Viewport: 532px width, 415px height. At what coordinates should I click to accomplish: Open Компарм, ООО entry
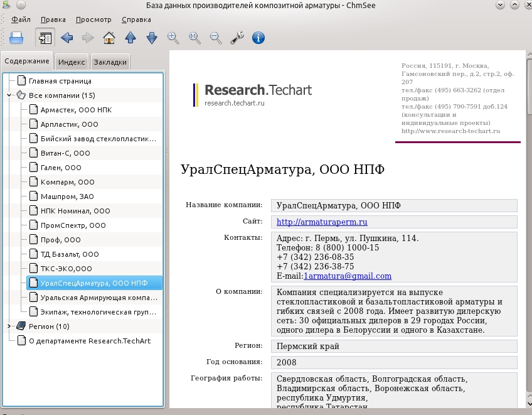click(x=68, y=182)
